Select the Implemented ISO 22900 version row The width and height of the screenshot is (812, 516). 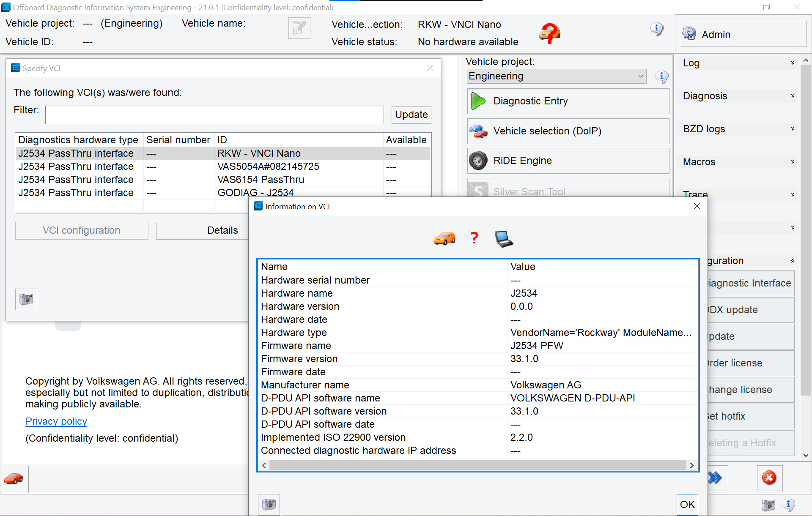pyautogui.click(x=478, y=437)
